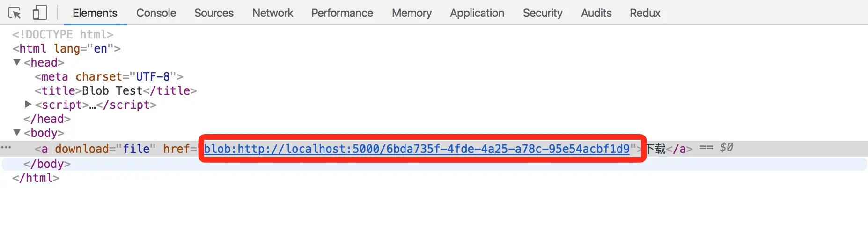Toggle the device toolbar icon

pyautogui.click(x=40, y=13)
